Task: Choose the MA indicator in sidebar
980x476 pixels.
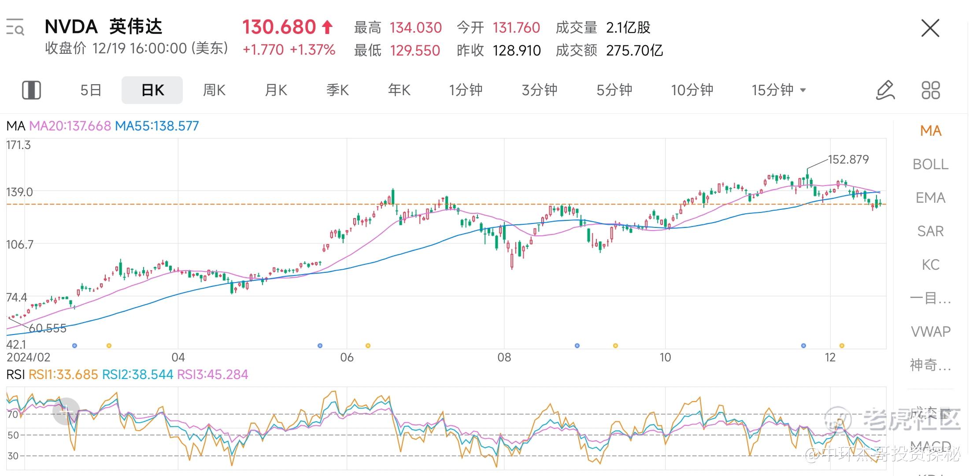Action: pos(931,131)
